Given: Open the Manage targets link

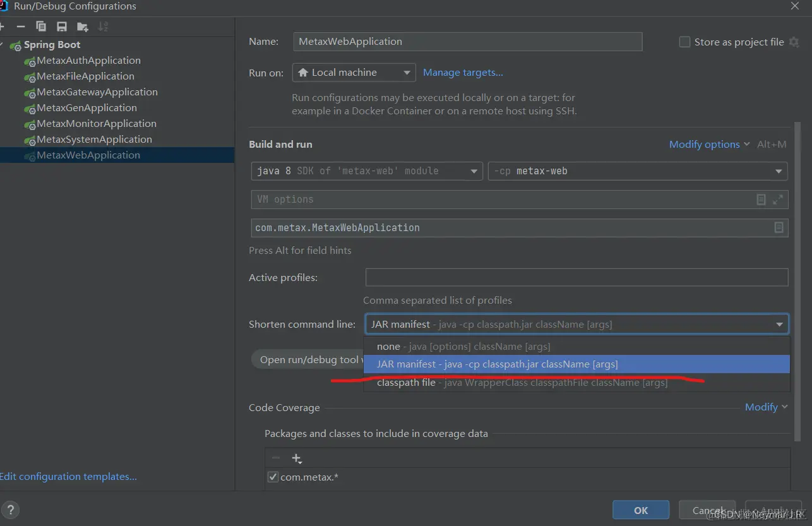Looking at the screenshot, I should click(x=463, y=73).
